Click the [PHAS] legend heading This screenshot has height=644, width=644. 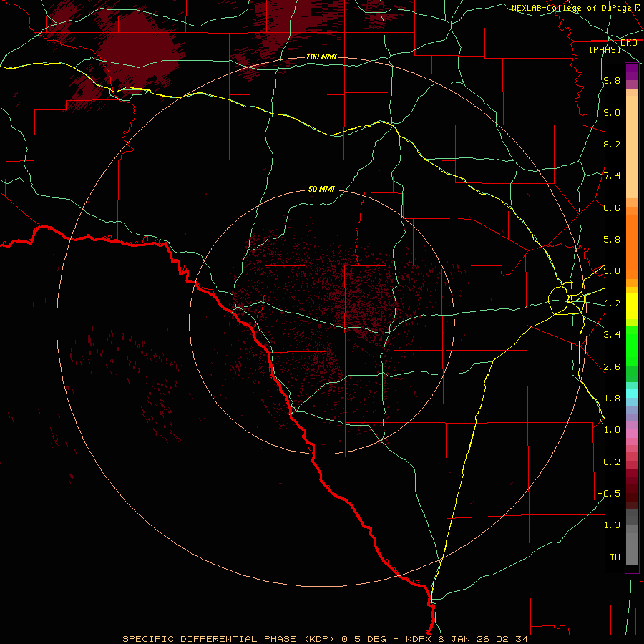tap(605, 49)
